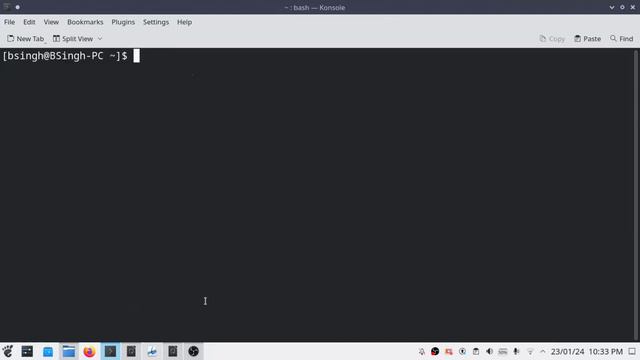
Task: Open the Help menu
Action: click(x=184, y=22)
